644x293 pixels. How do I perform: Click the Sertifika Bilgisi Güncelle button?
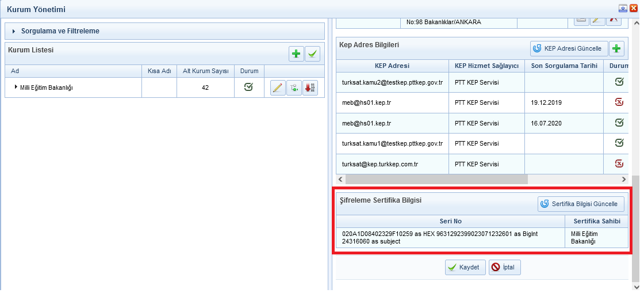(x=581, y=204)
